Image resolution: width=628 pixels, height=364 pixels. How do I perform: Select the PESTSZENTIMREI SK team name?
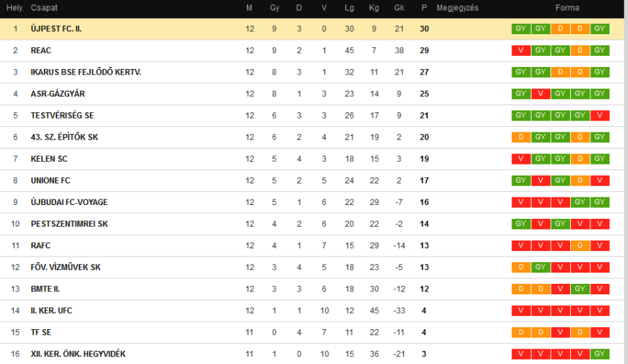tap(69, 224)
